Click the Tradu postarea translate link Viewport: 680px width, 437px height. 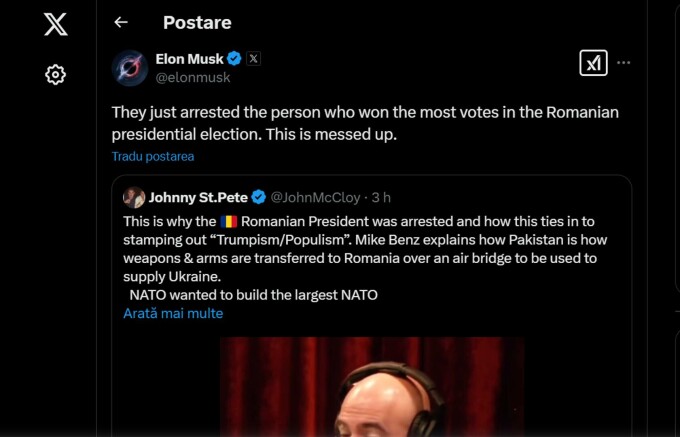[153, 156]
